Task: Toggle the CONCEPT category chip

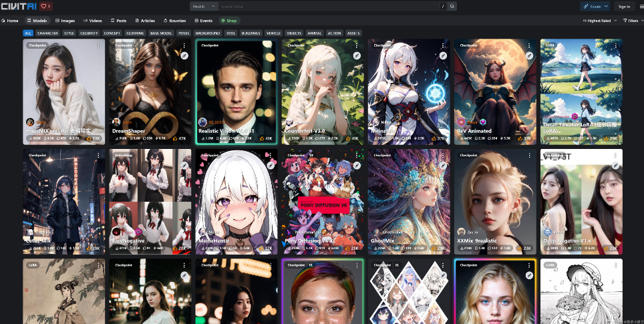Action: pos(112,33)
